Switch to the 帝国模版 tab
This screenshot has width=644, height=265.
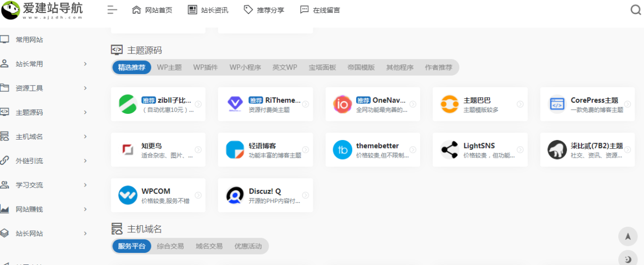[x=361, y=68]
